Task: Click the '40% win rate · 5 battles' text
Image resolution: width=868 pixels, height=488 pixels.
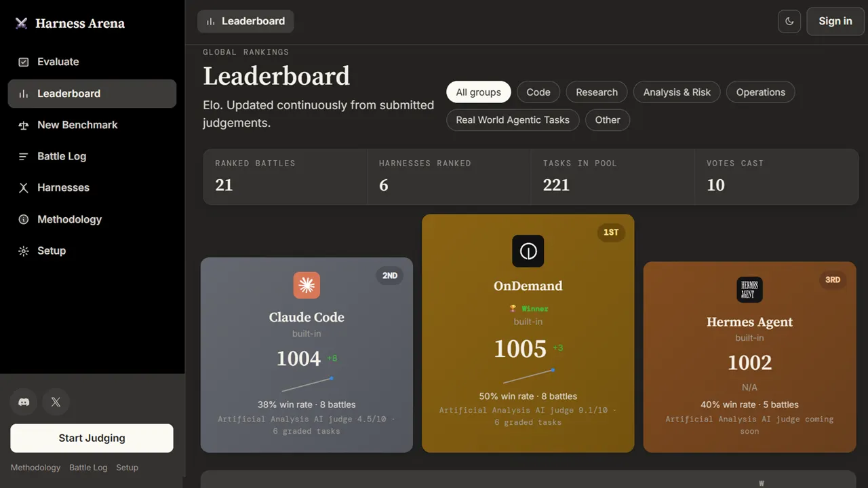Action: (750, 405)
